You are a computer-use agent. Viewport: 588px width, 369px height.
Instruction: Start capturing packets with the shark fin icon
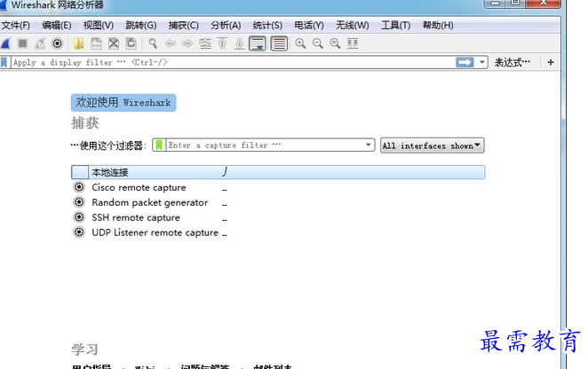pyautogui.click(x=5, y=43)
